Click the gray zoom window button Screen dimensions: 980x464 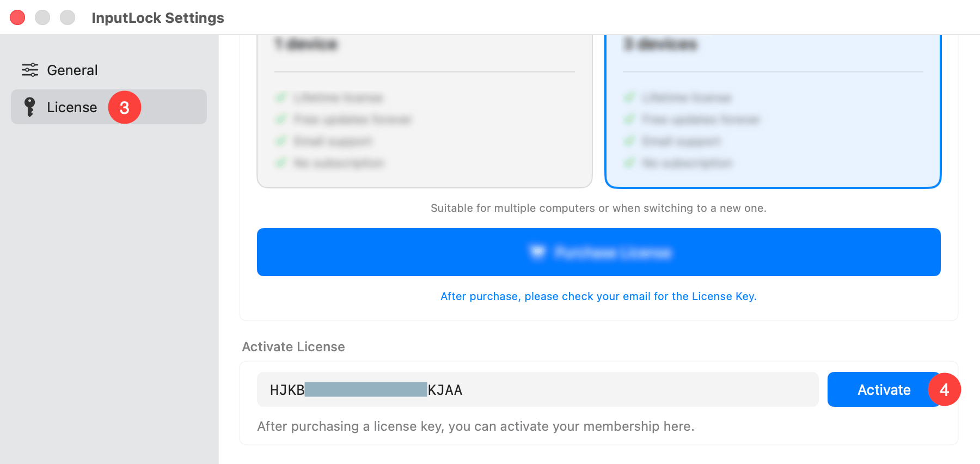(68, 17)
